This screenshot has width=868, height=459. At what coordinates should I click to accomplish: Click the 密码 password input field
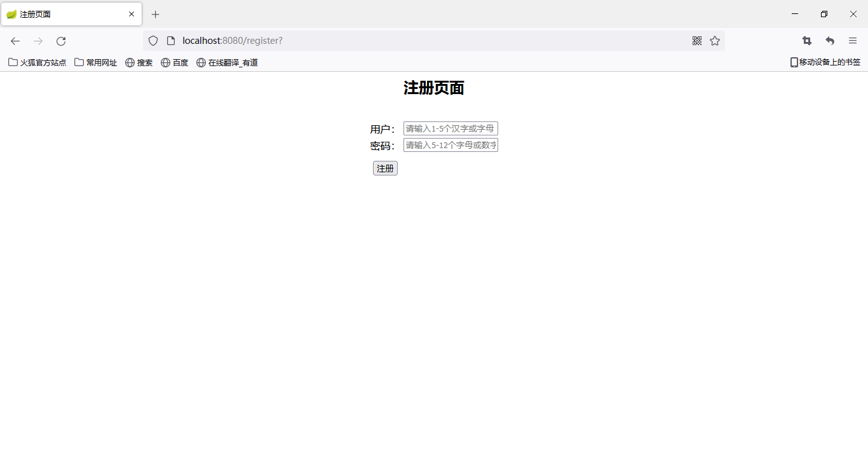point(451,145)
